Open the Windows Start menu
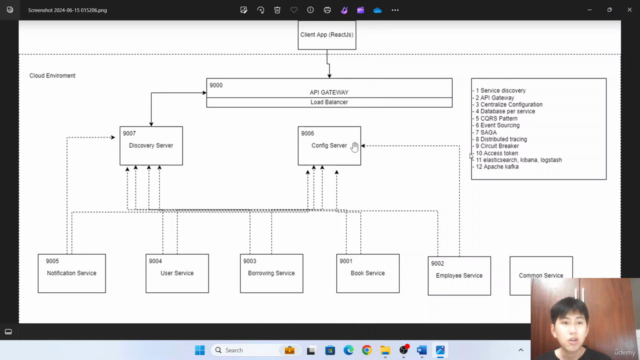 point(200,350)
